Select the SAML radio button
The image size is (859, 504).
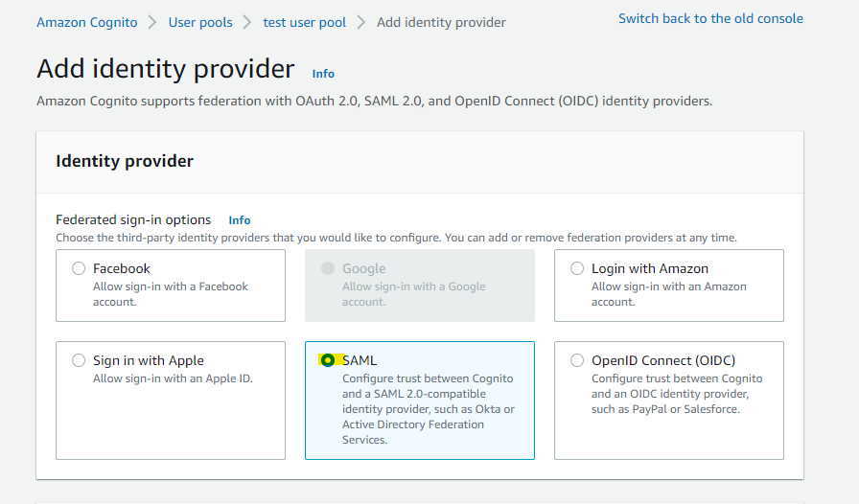[x=328, y=360]
